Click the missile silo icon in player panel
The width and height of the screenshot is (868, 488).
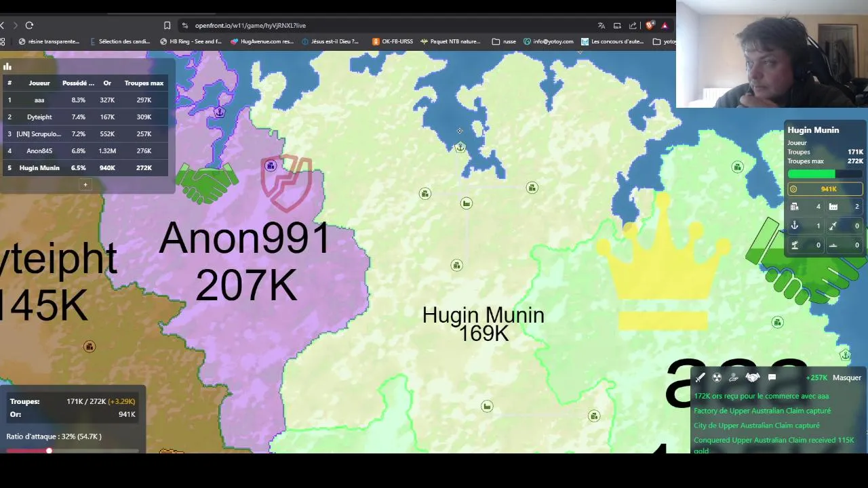833,226
